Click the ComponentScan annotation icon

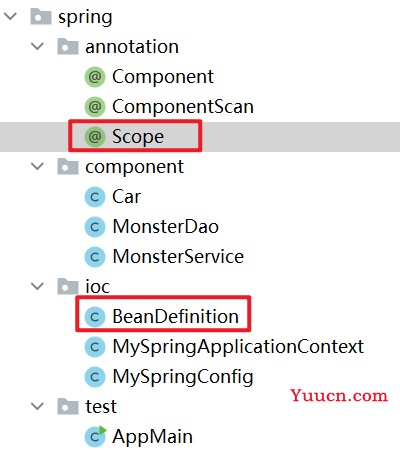[95, 107]
